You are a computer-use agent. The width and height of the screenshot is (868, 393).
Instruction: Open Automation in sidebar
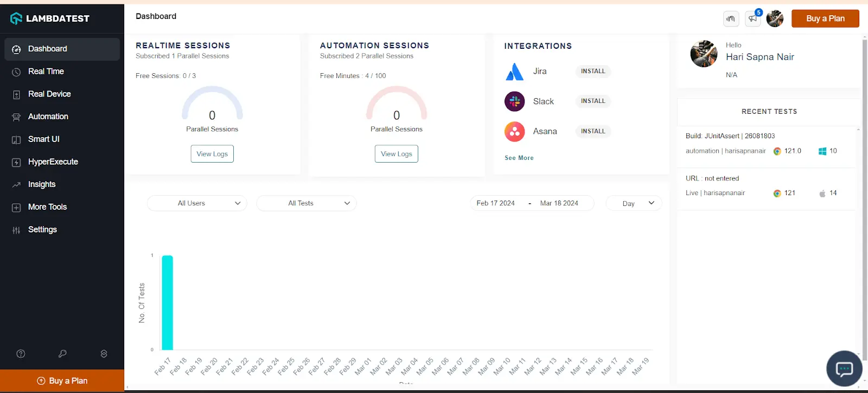click(x=62, y=117)
